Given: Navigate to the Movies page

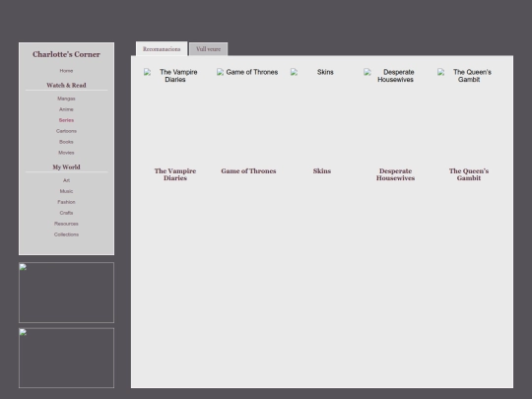Looking at the screenshot, I should [x=66, y=153].
